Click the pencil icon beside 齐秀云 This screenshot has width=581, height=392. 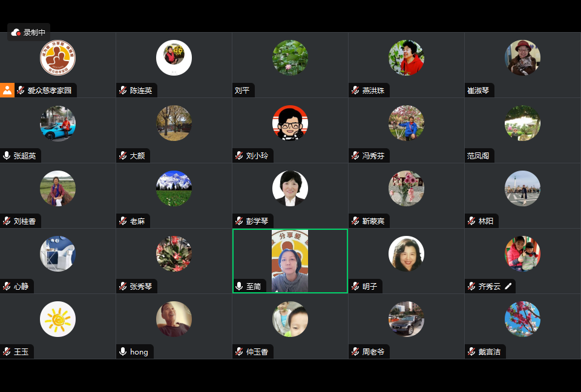[508, 286]
